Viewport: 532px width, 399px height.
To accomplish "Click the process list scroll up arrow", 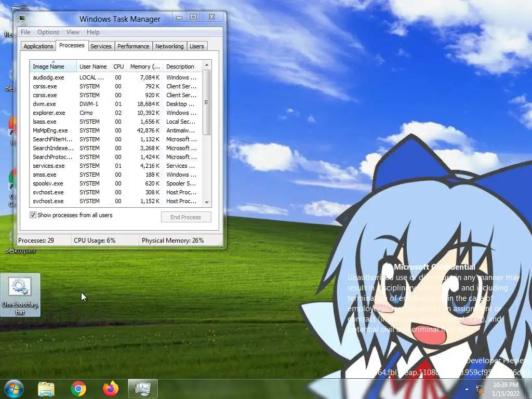I will pyautogui.click(x=207, y=65).
